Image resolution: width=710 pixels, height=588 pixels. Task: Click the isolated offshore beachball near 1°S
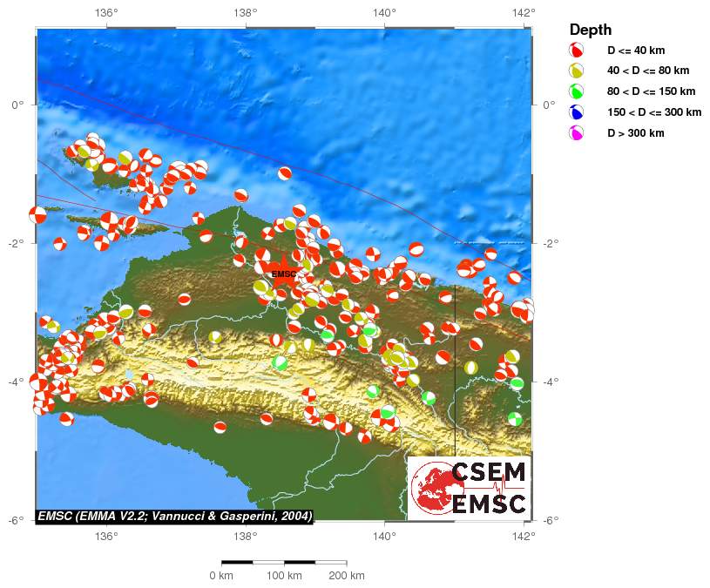pyautogui.click(x=285, y=173)
